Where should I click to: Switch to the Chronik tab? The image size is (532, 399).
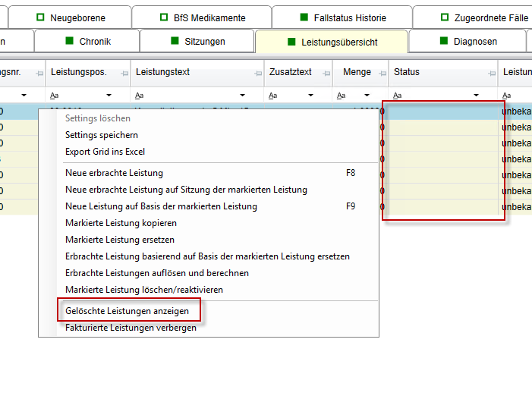coord(87,42)
